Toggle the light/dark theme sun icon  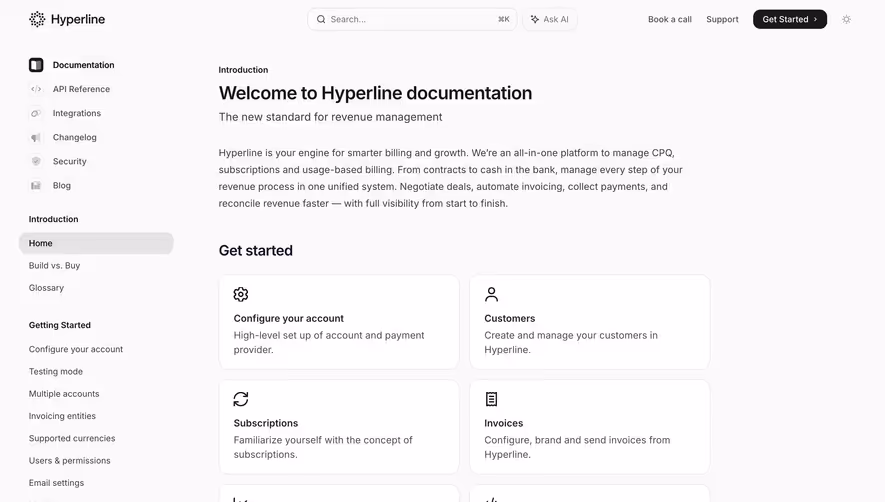(846, 19)
